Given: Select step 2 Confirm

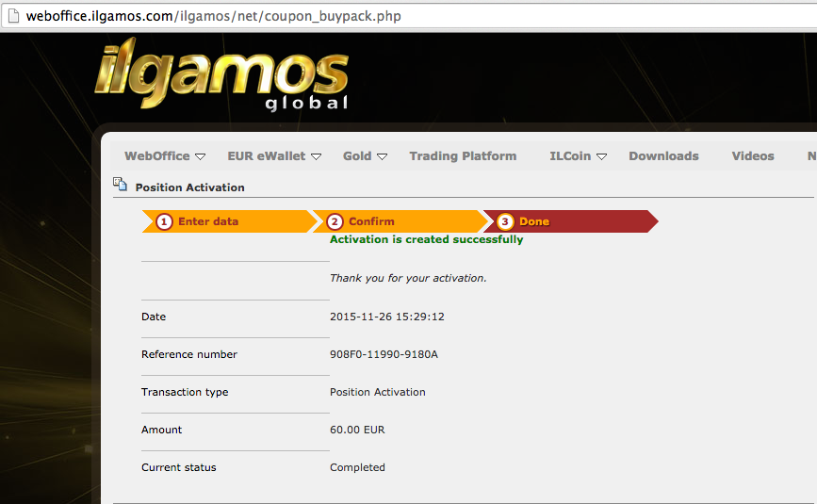Looking at the screenshot, I should pos(400,221).
